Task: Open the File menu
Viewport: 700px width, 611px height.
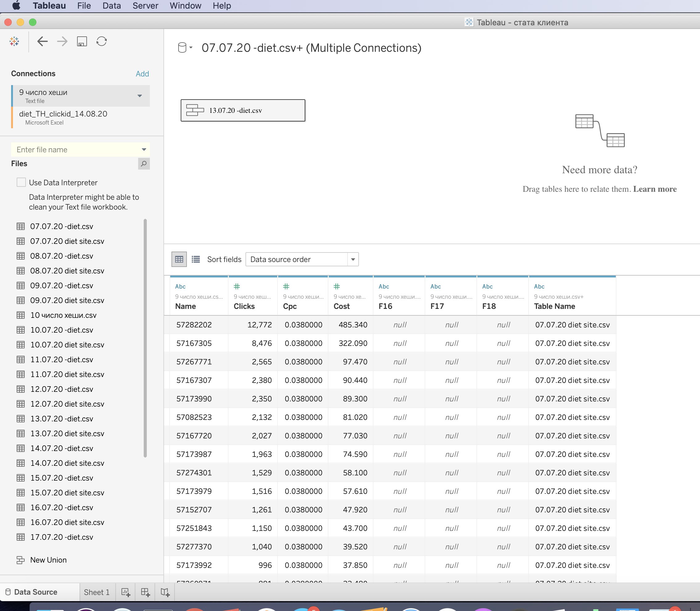Action: (x=84, y=6)
